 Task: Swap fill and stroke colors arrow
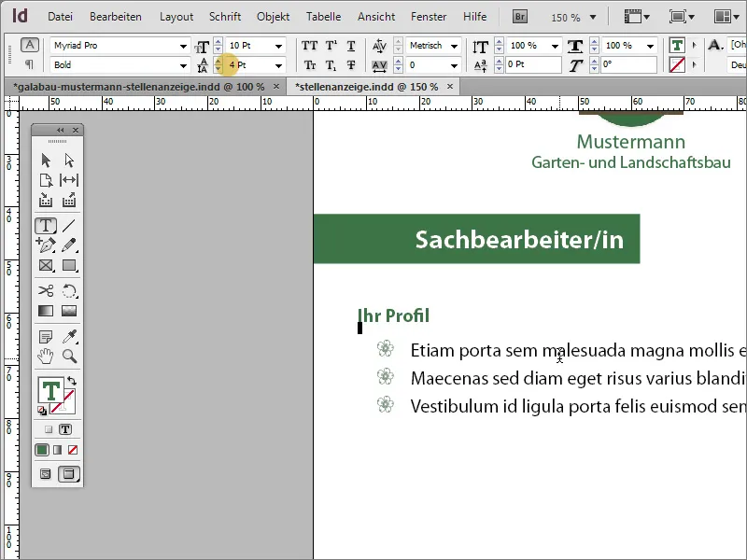tap(72, 381)
